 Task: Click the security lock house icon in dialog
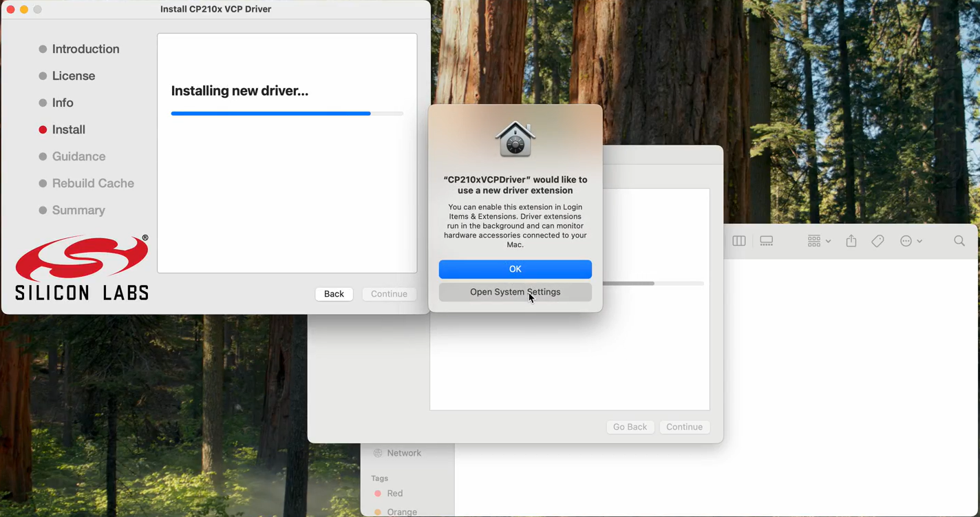(515, 139)
